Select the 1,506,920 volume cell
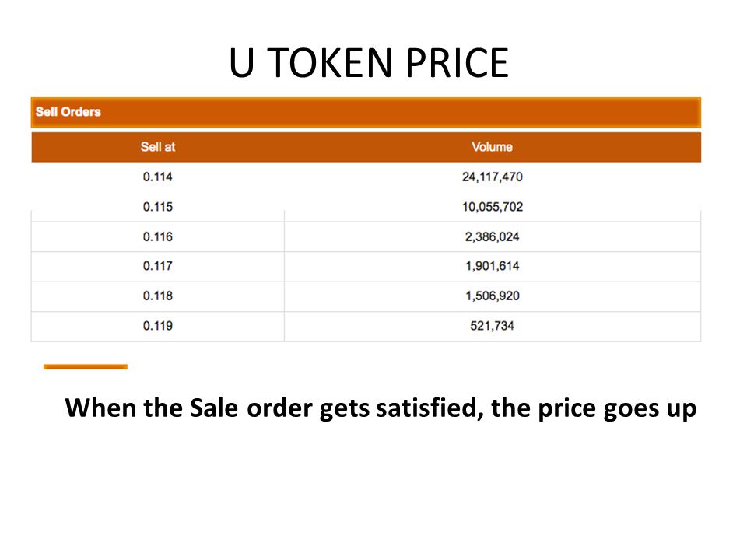747x560 pixels. pyautogui.click(x=492, y=296)
